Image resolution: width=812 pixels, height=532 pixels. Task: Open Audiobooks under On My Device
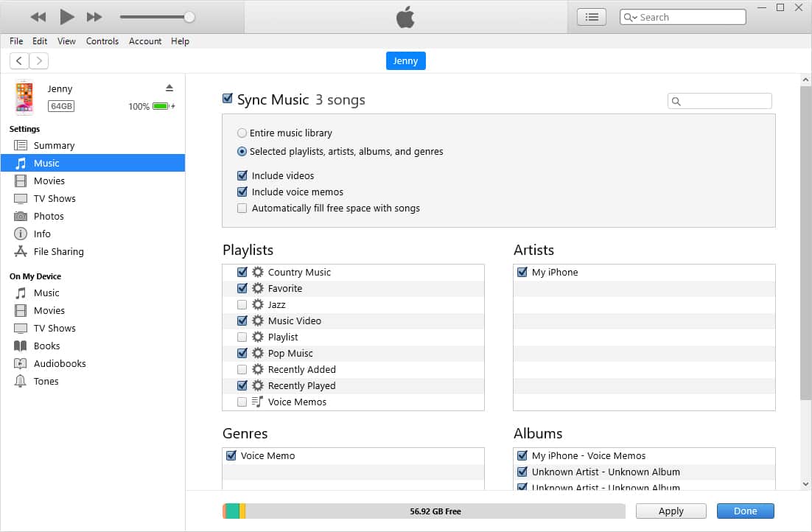[59, 363]
